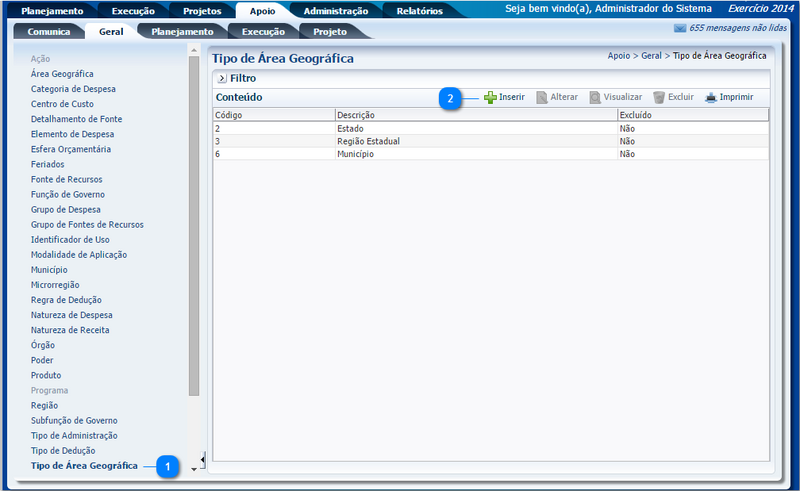Expand the Filtro panel arrow
The image size is (800, 491).
(x=221, y=77)
